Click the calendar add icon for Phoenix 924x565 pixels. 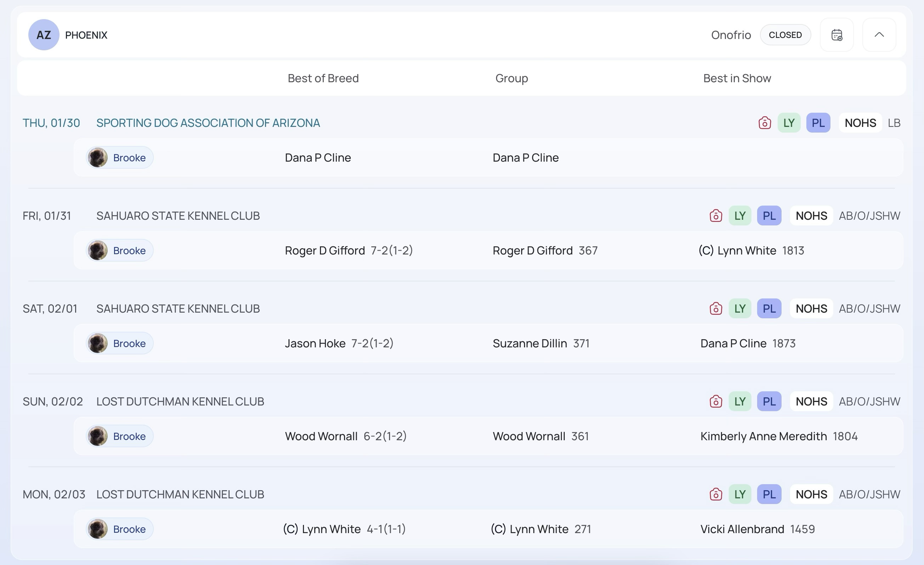(x=836, y=35)
